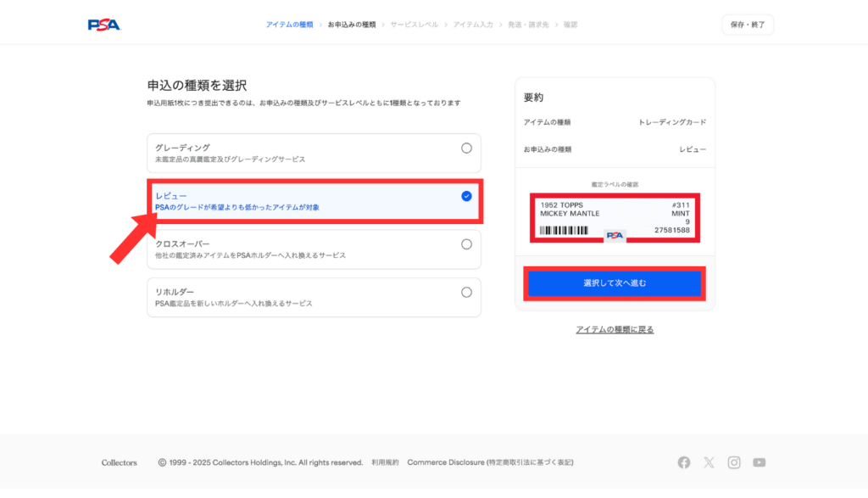The width and height of the screenshot is (868, 498).
Task: Click the PSA label preview thumbnail
Action: coord(615,218)
